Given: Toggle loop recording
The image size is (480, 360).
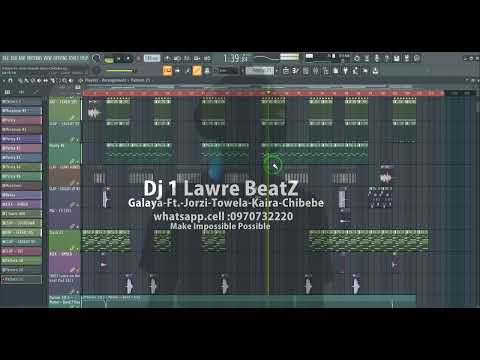Looking at the screenshot, I should (207, 58).
